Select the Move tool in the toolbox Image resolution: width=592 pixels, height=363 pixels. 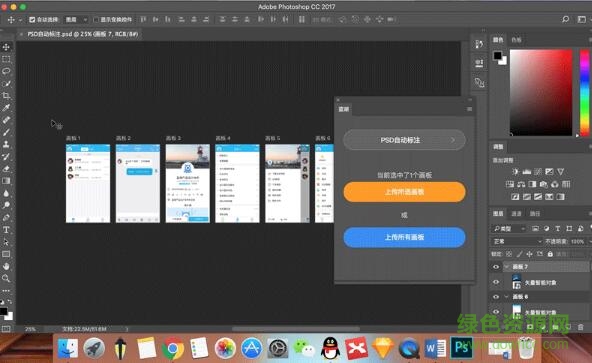[x=6, y=47]
